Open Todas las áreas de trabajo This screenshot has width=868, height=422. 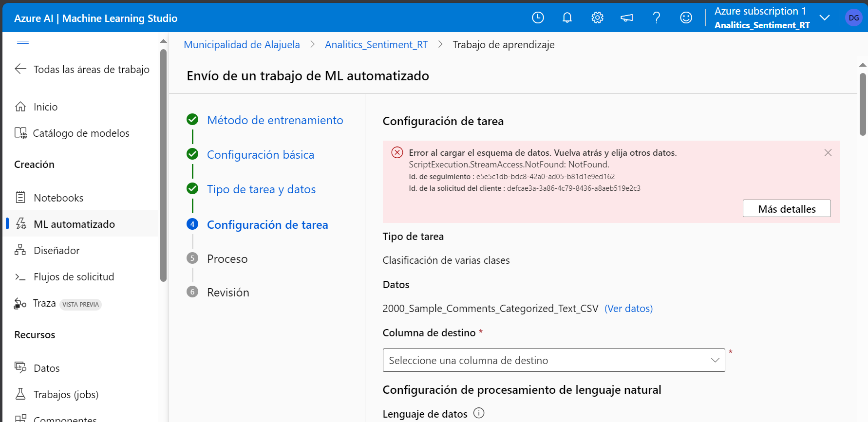point(92,69)
